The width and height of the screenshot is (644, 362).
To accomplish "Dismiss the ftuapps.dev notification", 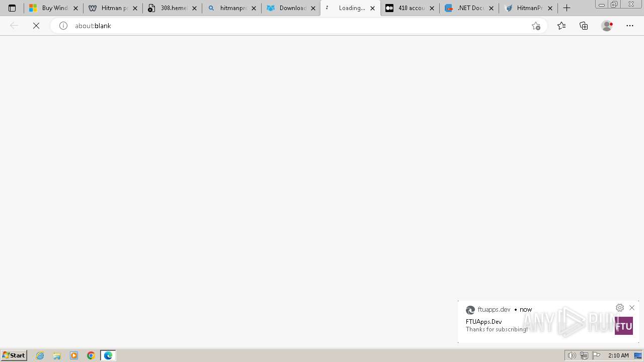I will point(632,308).
